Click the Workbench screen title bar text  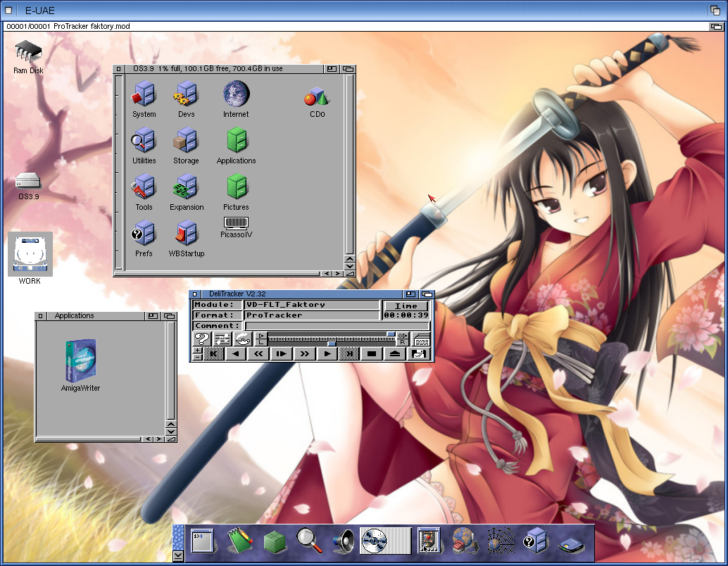(68, 27)
